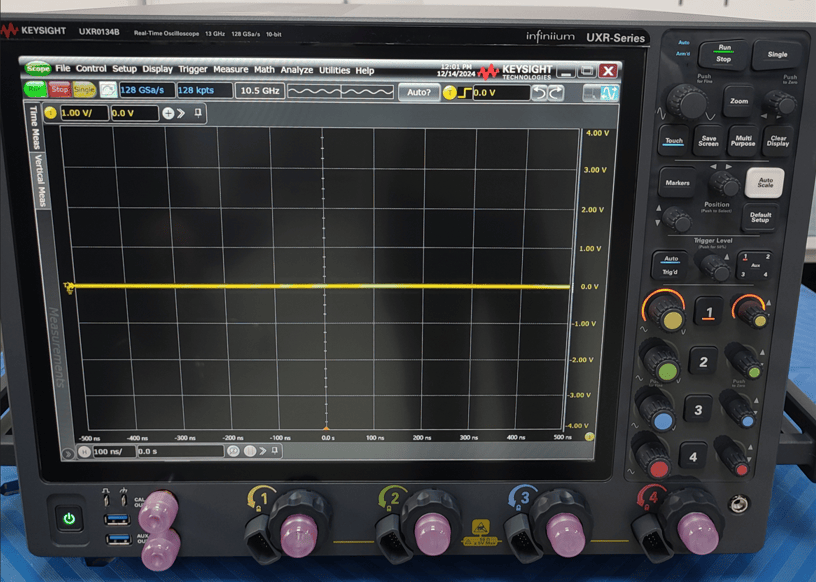Click the horizontal zoom magnifier icon

233,451
